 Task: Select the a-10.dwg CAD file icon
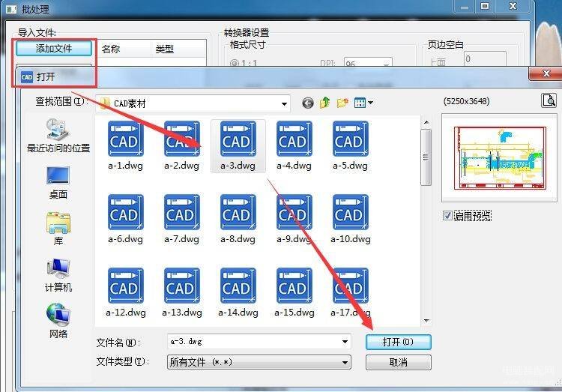[x=351, y=212]
